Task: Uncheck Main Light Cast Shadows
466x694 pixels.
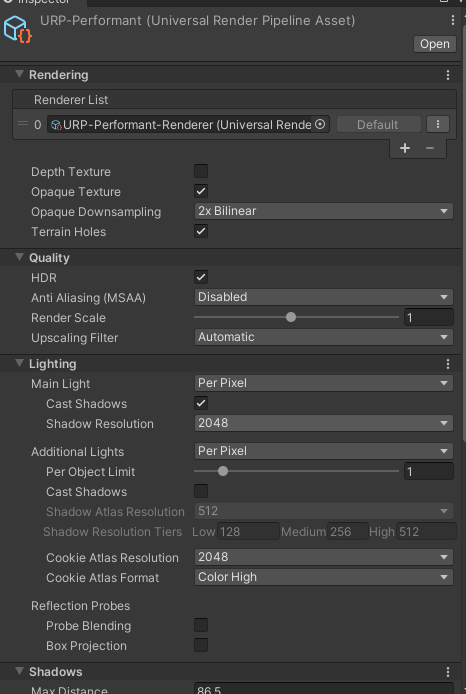Action: point(201,403)
